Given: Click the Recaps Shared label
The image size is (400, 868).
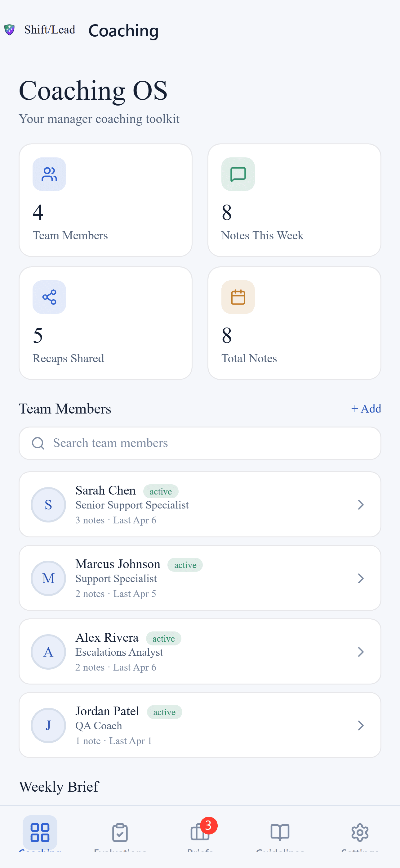Looking at the screenshot, I should 68,359.
